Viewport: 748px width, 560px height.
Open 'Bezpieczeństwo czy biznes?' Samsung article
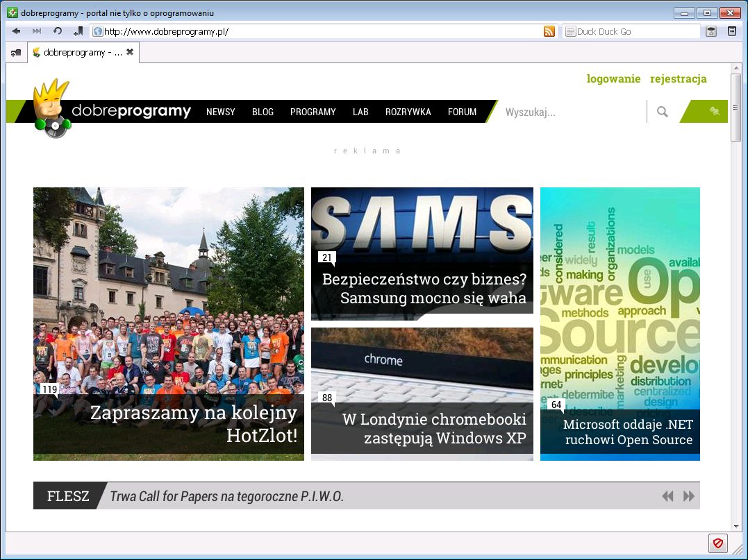(x=424, y=289)
